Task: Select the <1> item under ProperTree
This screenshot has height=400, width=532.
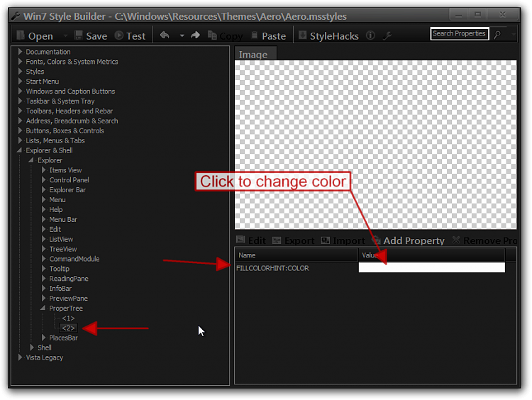Action: coord(68,318)
